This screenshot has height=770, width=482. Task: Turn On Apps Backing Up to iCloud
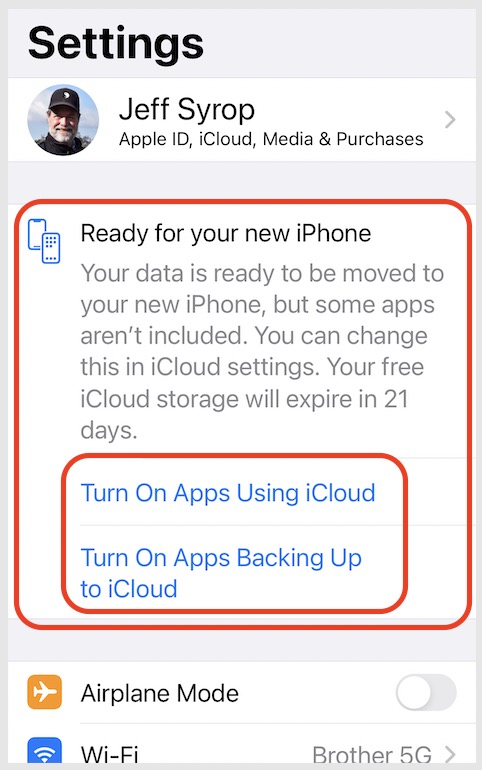pos(221,573)
